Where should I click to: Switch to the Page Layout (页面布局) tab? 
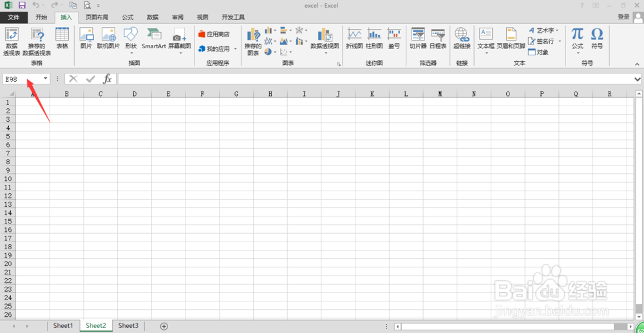click(x=97, y=17)
